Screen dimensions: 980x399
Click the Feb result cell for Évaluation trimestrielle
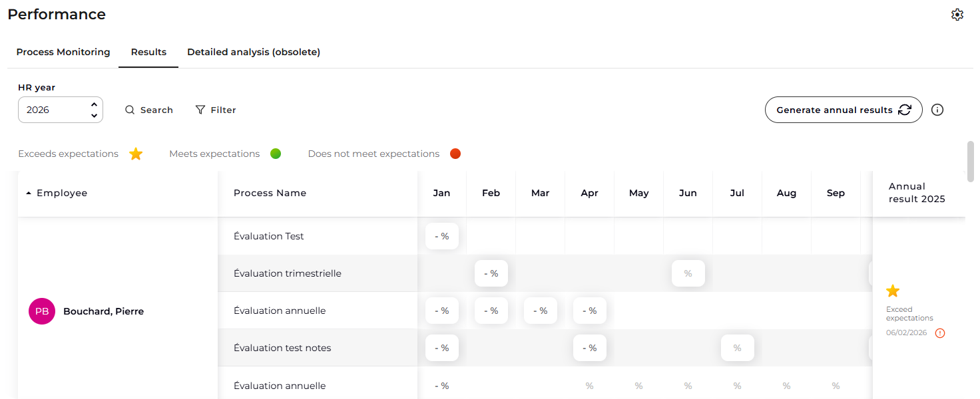(x=491, y=273)
